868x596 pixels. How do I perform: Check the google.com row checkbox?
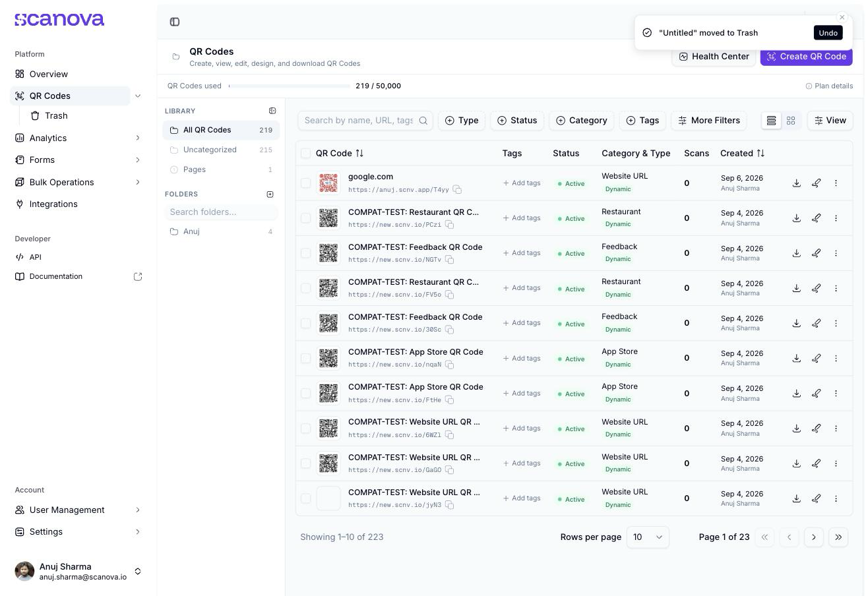click(x=305, y=183)
